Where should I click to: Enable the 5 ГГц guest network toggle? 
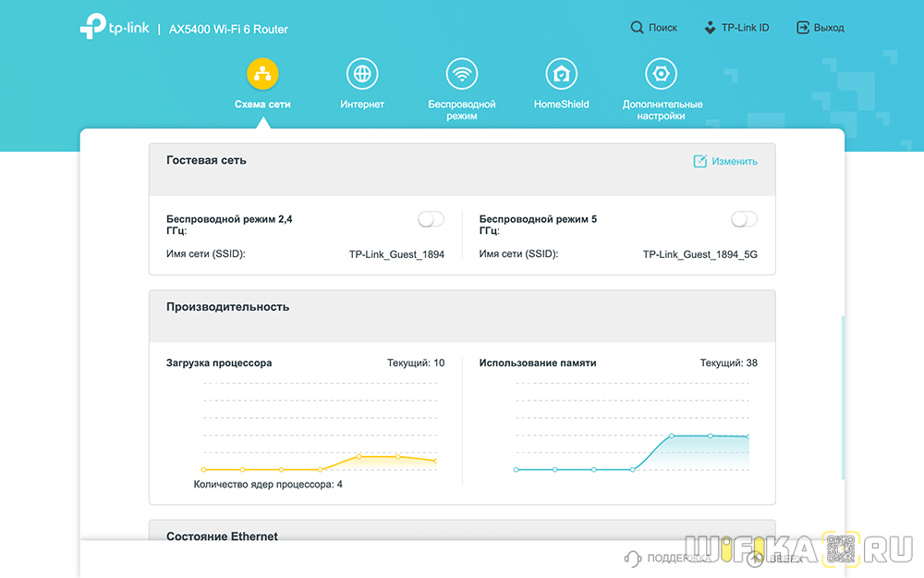click(x=744, y=219)
